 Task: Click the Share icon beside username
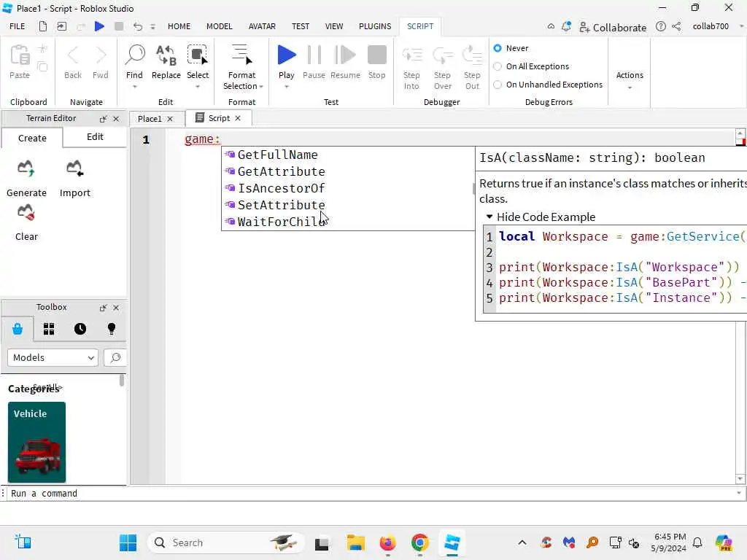tap(676, 27)
